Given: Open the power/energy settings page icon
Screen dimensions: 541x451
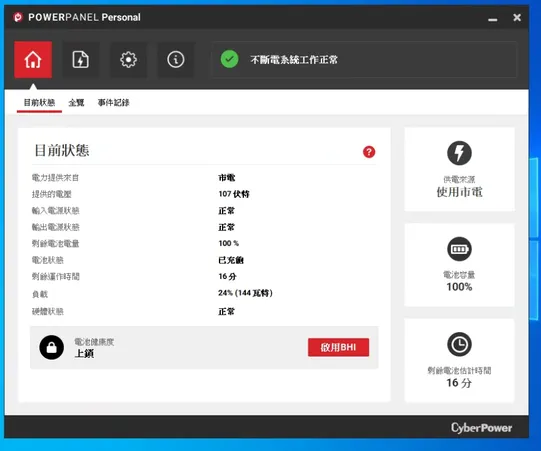Looking at the screenshot, I should click(x=81, y=60).
